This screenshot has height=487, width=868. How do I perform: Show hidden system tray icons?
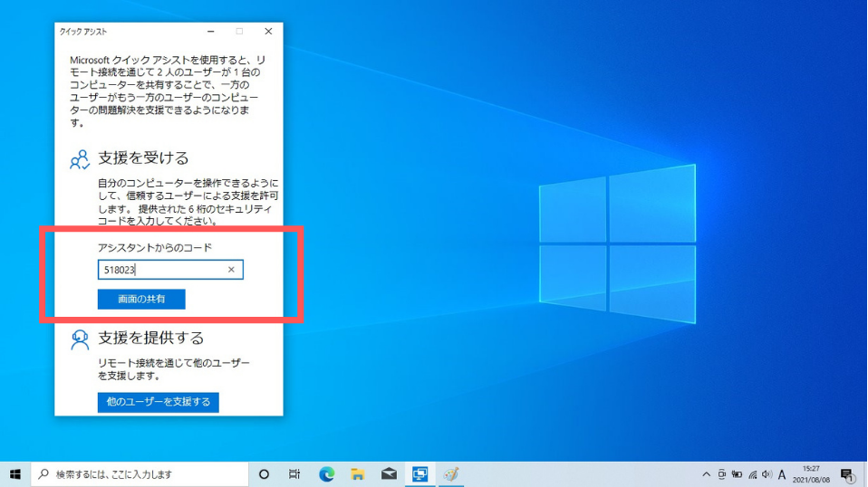pos(707,474)
